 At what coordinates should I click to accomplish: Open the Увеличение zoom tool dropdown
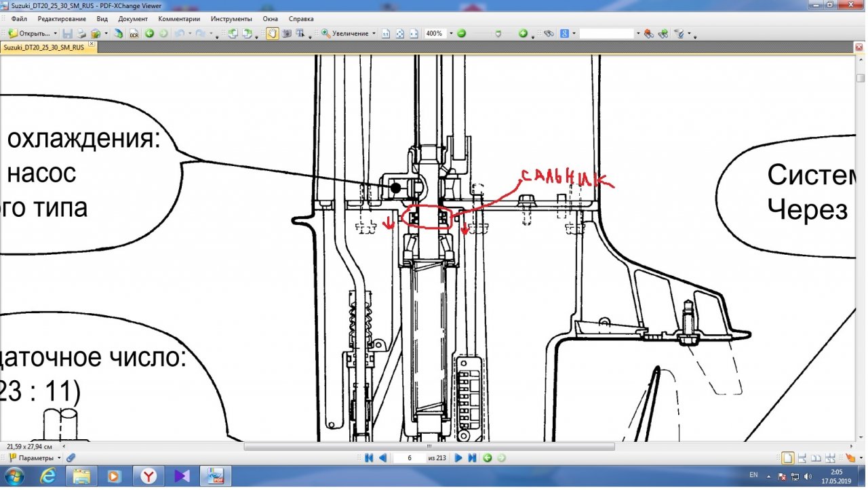[374, 33]
